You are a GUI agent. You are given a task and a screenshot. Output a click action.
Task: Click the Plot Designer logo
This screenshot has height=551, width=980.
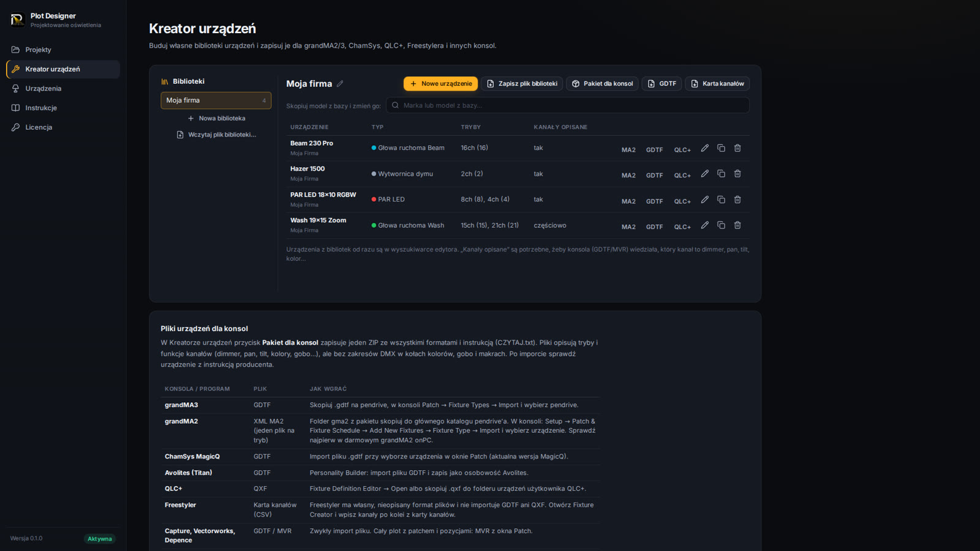coord(17,20)
